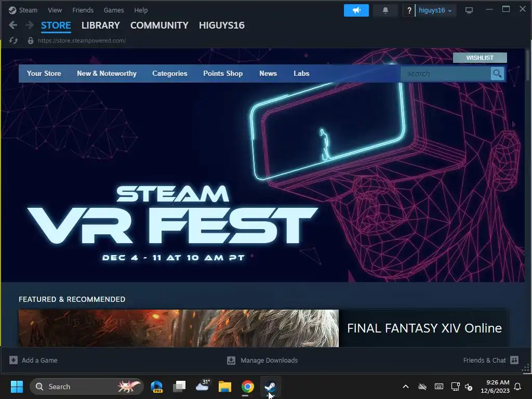532x399 pixels.
Task: Open Task View in taskbar
Action: pyautogui.click(x=179, y=387)
